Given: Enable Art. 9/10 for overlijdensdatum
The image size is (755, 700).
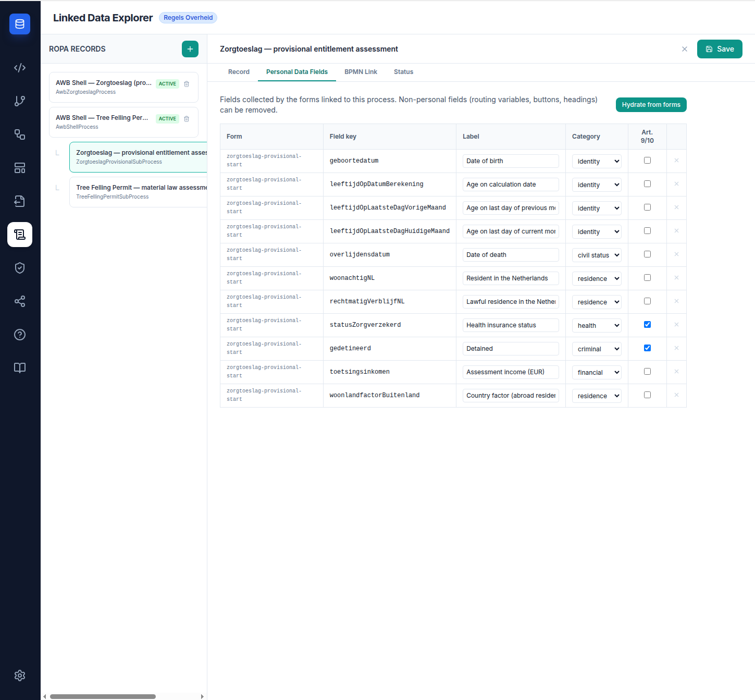Looking at the screenshot, I should (647, 254).
